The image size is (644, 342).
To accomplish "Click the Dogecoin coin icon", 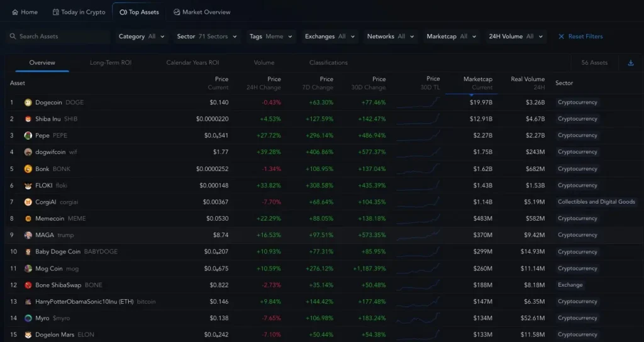I will pyautogui.click(x=28, y=102).
